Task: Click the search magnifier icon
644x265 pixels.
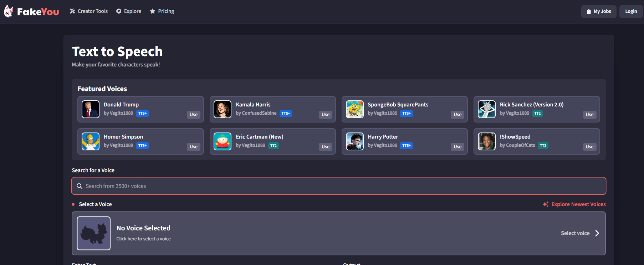Action: (x=80, y=186)
